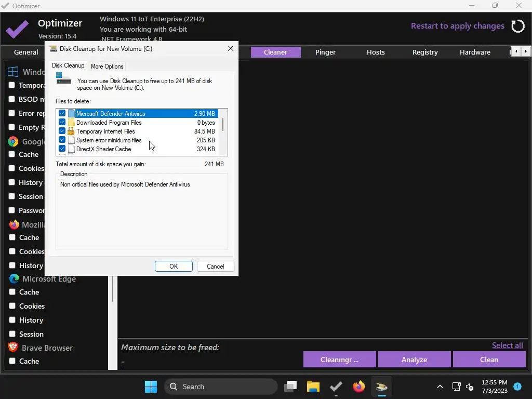Click the restart circular arrow icon
The height and width of the screenshot is (399, 532).
[x=518, y=26]
